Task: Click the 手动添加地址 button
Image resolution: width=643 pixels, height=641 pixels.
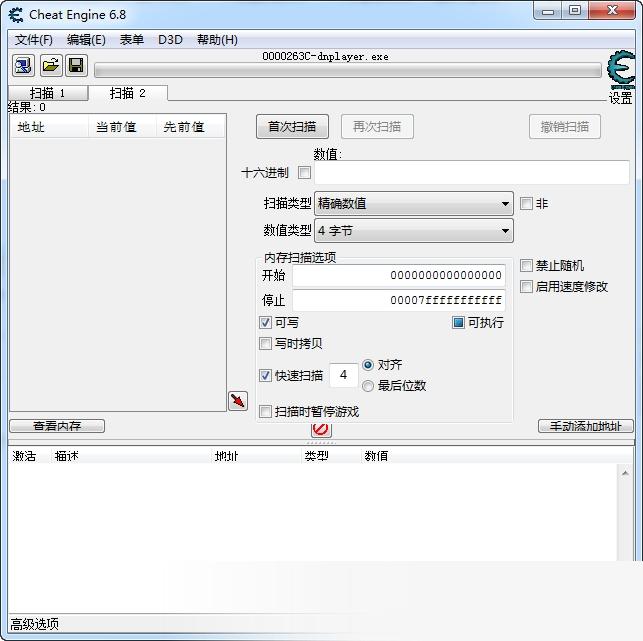Action: (586, 426)
